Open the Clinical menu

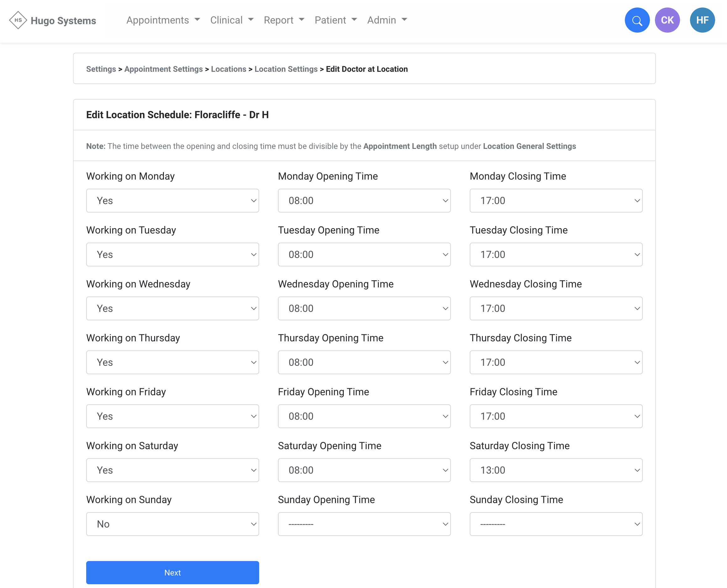tap(232, 20)
